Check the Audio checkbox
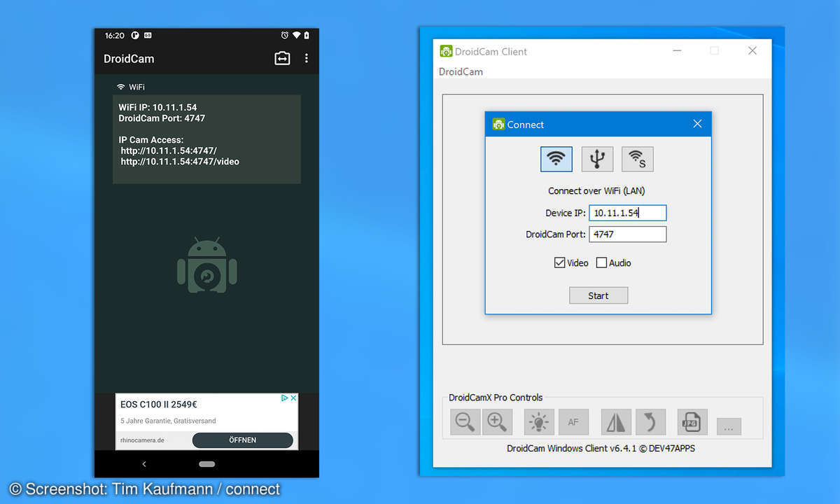The image size is (840, 504). tap(601, 263)
